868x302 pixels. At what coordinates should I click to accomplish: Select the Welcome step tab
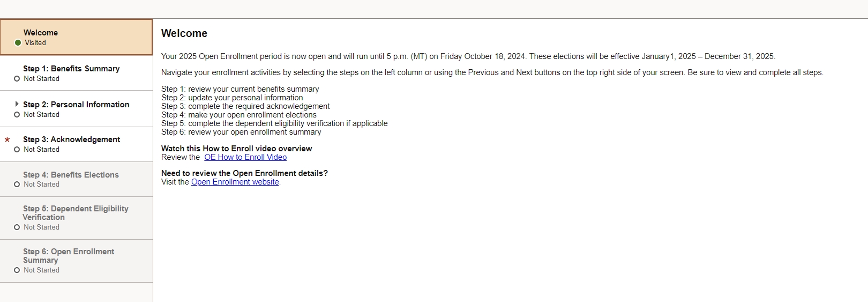41,33
